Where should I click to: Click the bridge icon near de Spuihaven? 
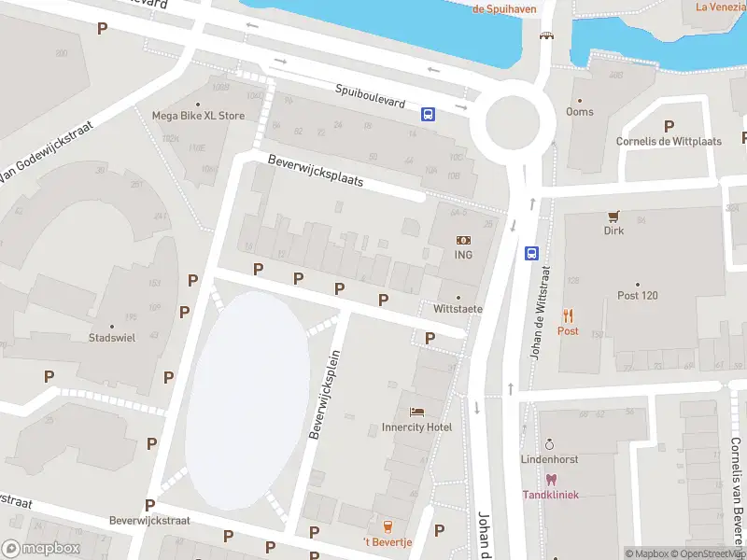(547, 35)
